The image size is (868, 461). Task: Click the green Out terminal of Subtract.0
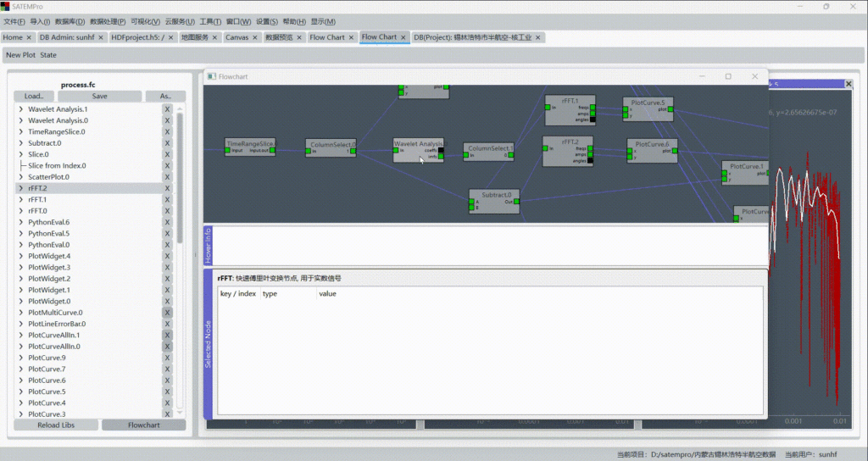516,202
